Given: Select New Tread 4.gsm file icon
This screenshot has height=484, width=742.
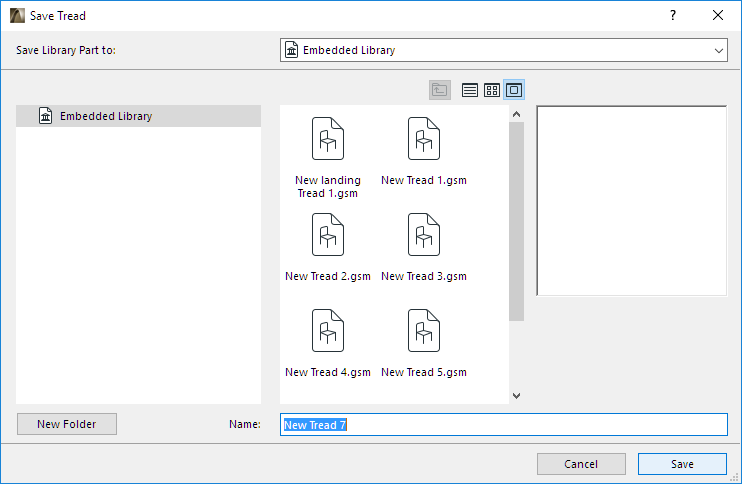Looking at the screenshot, I should pyautogui.click(x=328, y=331).
